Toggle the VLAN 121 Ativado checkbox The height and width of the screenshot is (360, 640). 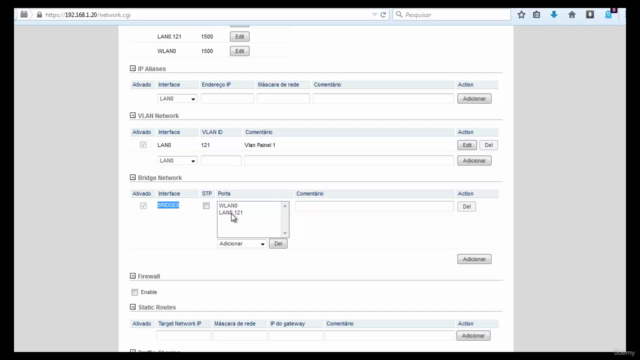click(x=143, y=145)
